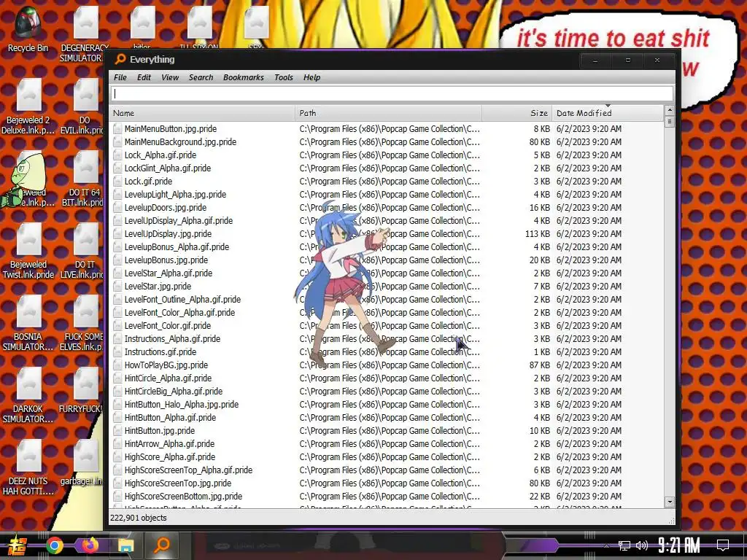
Task: Open the Edit menu
Action: pos(144,77)
